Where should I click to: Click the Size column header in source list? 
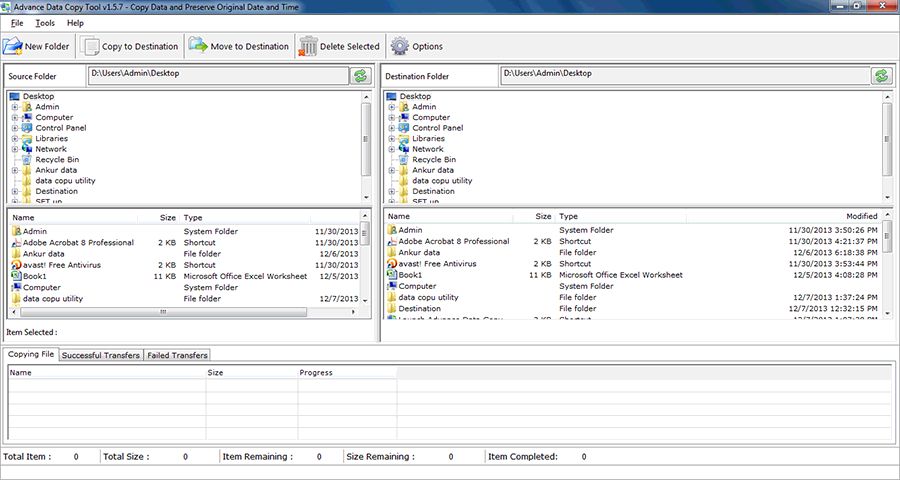pyautogui.click(x=167, y=217)
